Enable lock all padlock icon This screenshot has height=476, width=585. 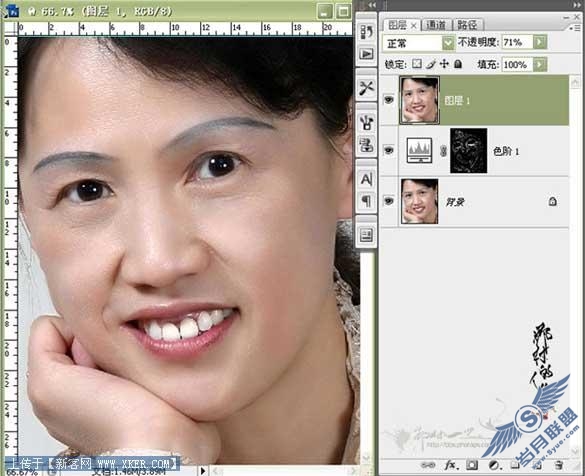[x=458, y=64]
